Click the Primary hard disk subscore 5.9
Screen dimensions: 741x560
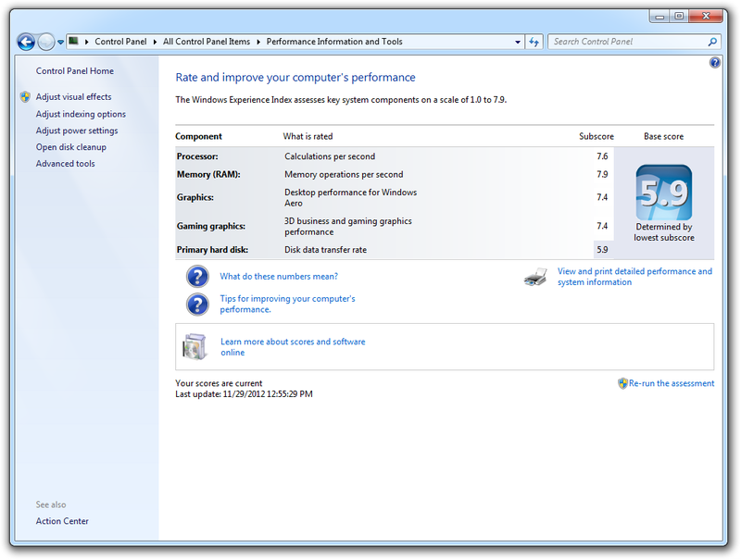click(x=602, y=250)
